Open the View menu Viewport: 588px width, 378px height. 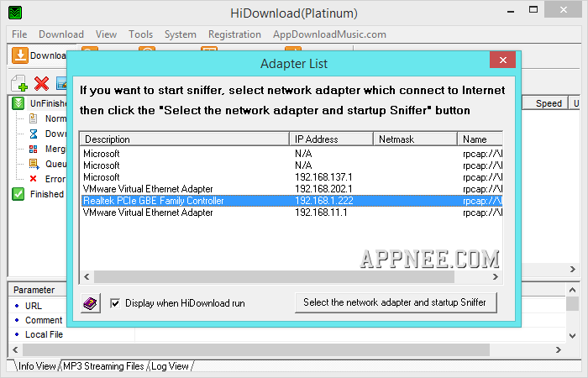point(106,34)
